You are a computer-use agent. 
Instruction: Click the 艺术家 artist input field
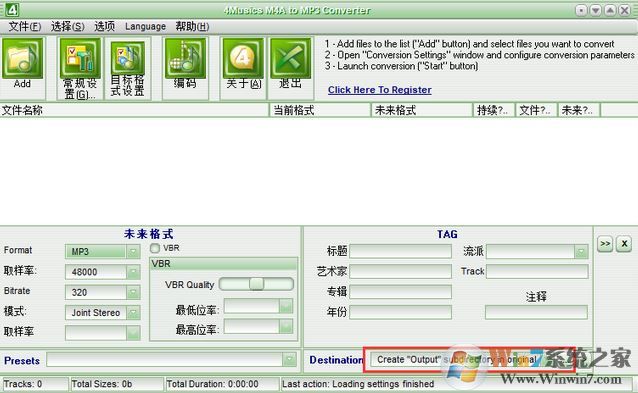pos(400,271)
